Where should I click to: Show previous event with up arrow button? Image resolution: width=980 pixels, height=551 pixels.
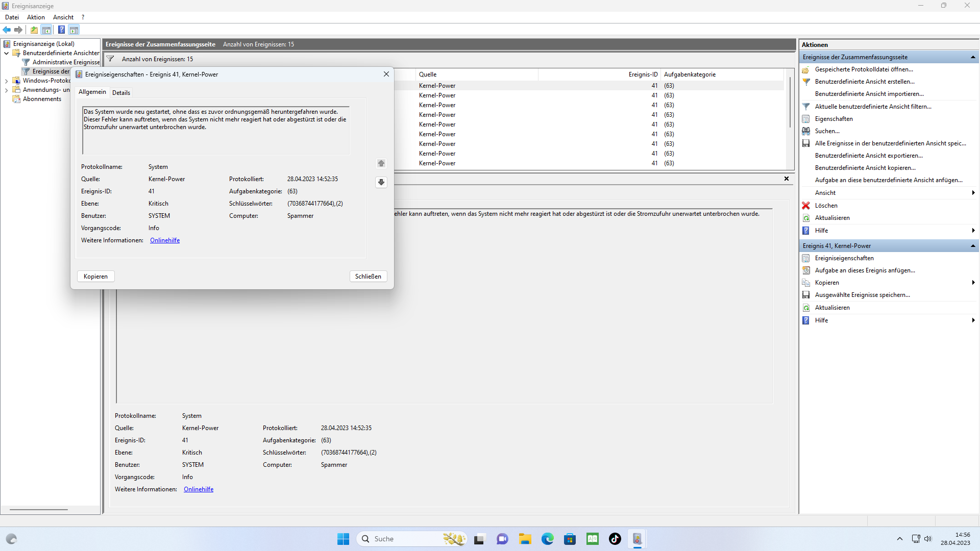(381, 163)
